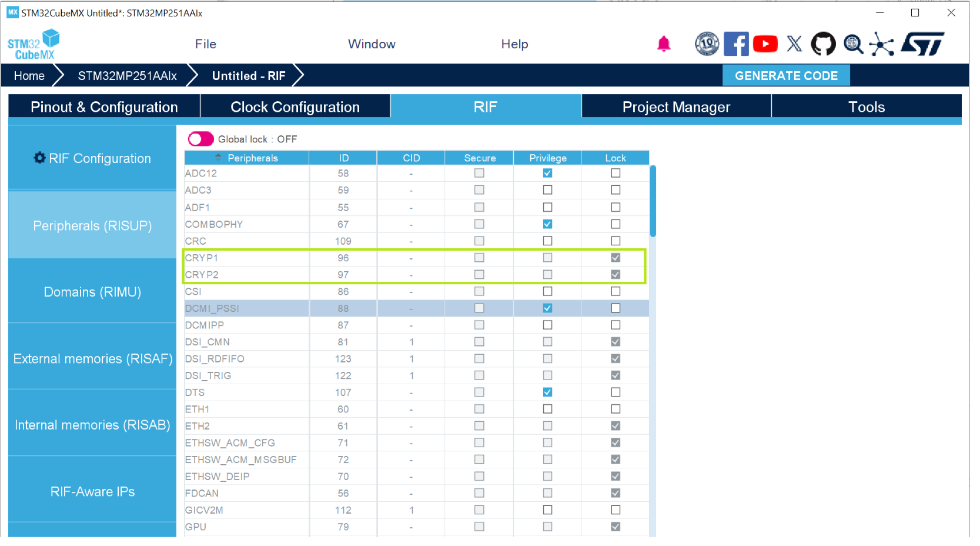Check Lock checkbox for GICV2M
Viewport: 980px width, 546px height.
616,510
